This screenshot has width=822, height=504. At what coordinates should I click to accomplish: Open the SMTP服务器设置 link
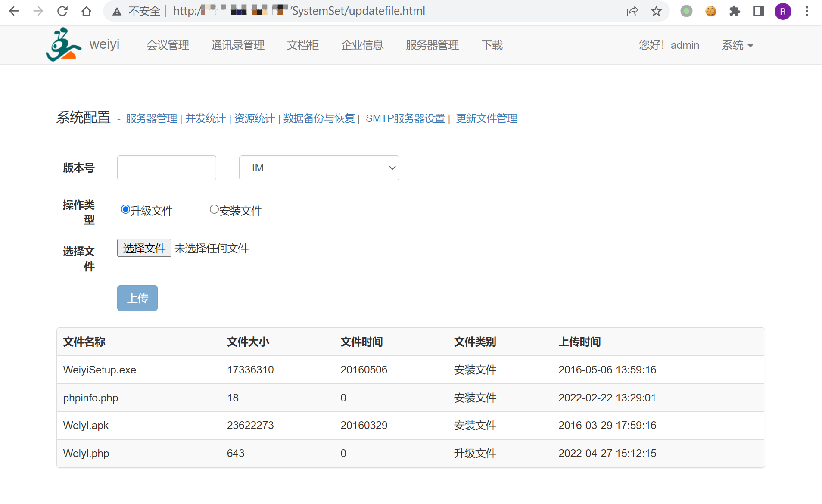pyautogui.click(x=405, y=118)
